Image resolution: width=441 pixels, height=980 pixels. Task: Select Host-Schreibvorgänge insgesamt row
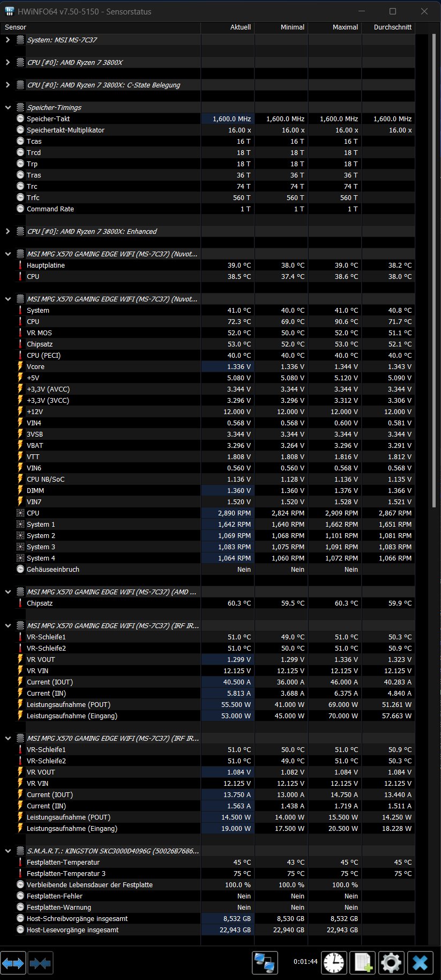pos(207,918)
